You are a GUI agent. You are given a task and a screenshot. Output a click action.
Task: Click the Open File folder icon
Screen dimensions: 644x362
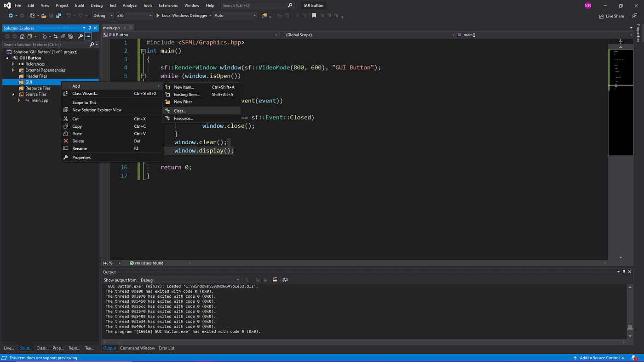(x=44, y=16)
